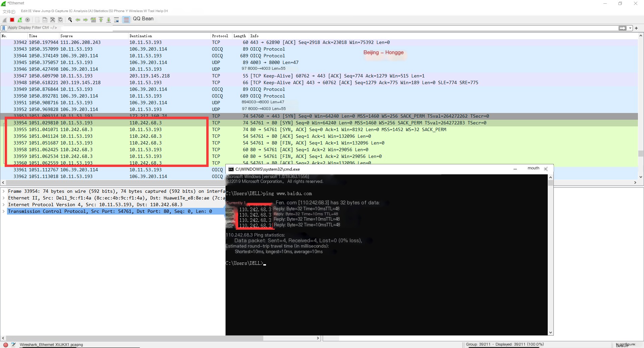
Task: Select packet 33957 FIN, ACK row
Action: pyautogui.click(x=319, y=143)
